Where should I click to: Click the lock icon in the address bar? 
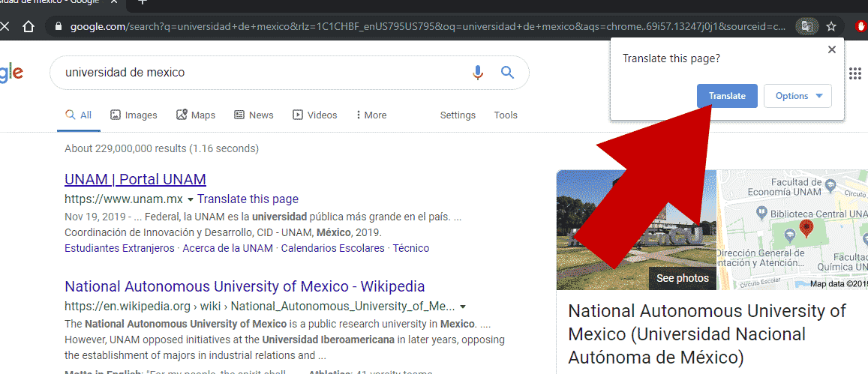tap(59, 26)
